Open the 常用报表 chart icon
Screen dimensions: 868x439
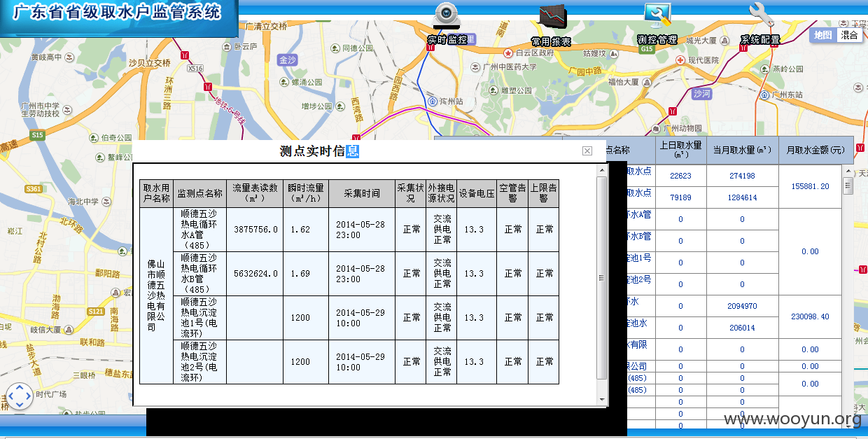pos(552,17)
